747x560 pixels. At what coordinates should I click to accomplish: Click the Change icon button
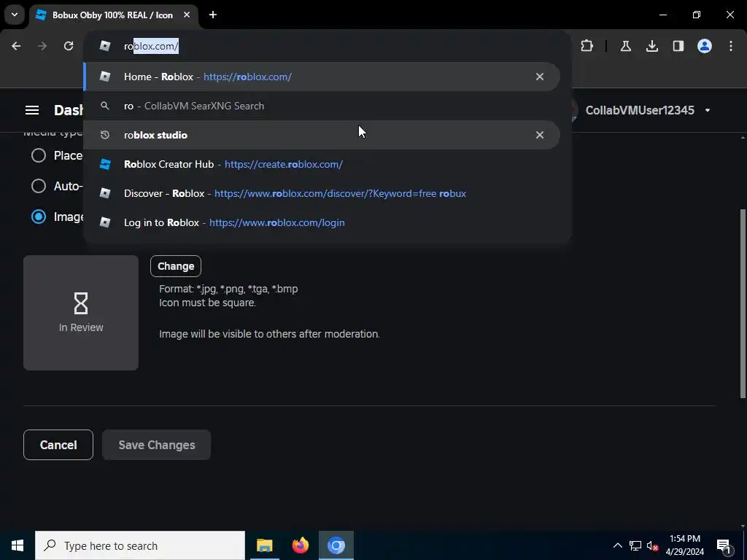(x=176, y=266)
